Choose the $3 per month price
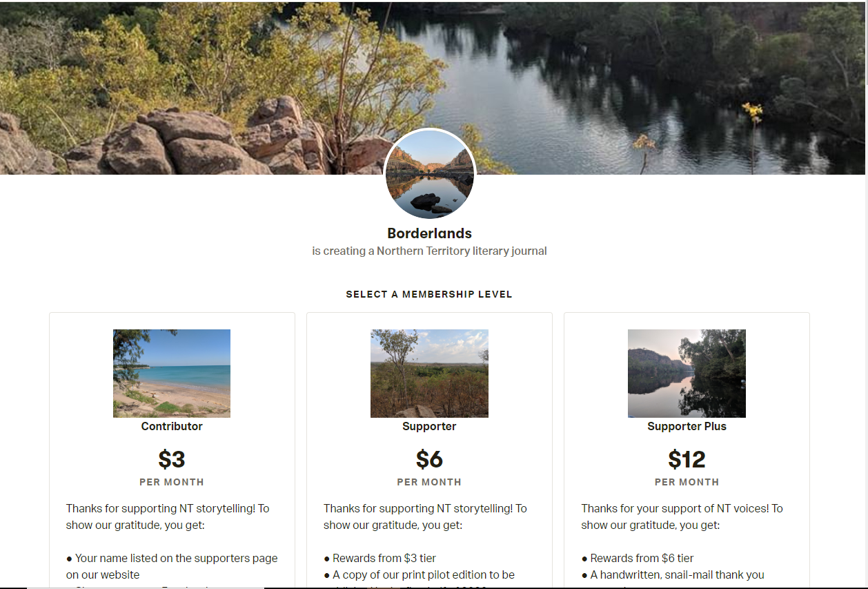This screenshot has height=589, width=868. [172, 459]
